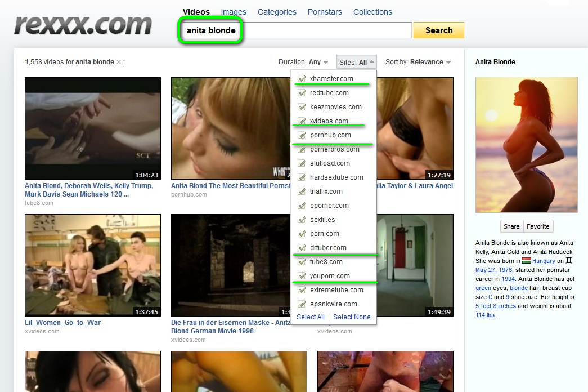Image resolution: width=588 pixels, height=392 pixels.
Task: Toggle the redtube.com checkbox
Action: click(302, 93)
